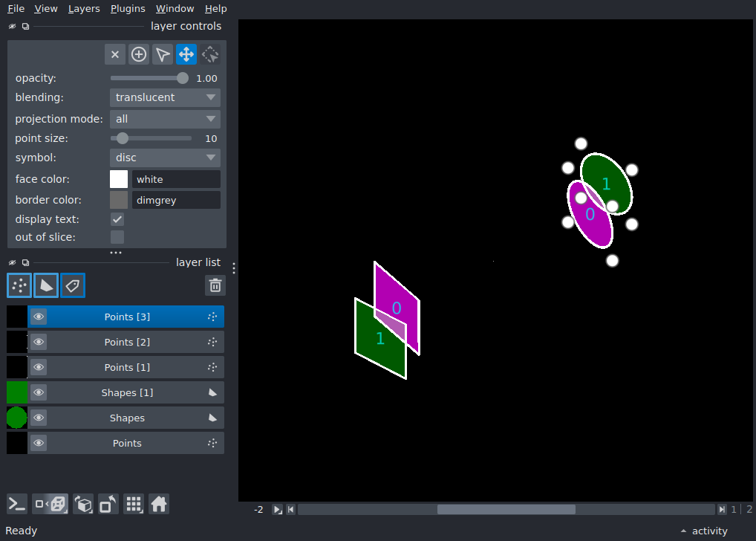Viewport: 756px width, 541px height.
Task: Click the three-dot panel splitter handle
Action: point(116,253)
